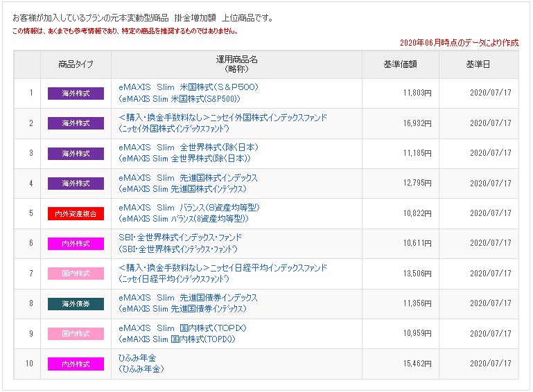Screen dimensions: 533x392
Task: Click the 海外株式 badge in row 2
Action: coord(76,123)
